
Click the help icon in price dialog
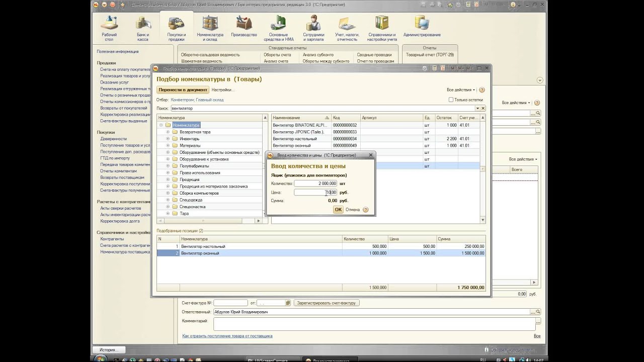[365, 210]
